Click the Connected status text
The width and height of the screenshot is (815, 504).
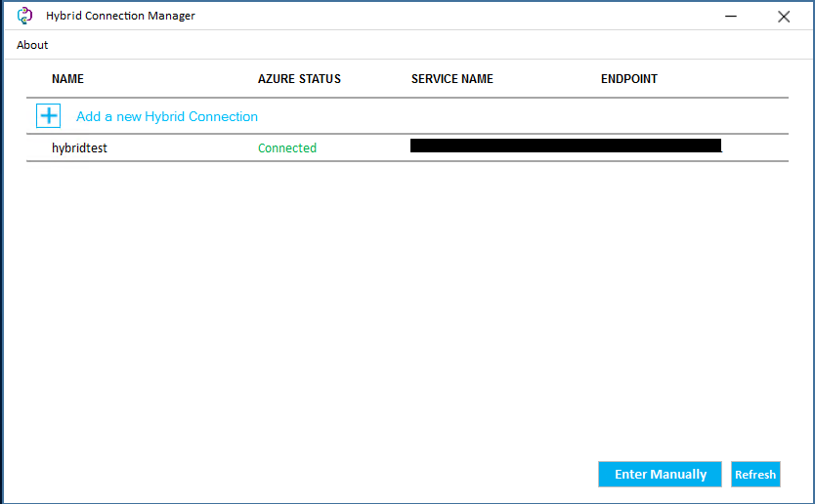[287, 148]
